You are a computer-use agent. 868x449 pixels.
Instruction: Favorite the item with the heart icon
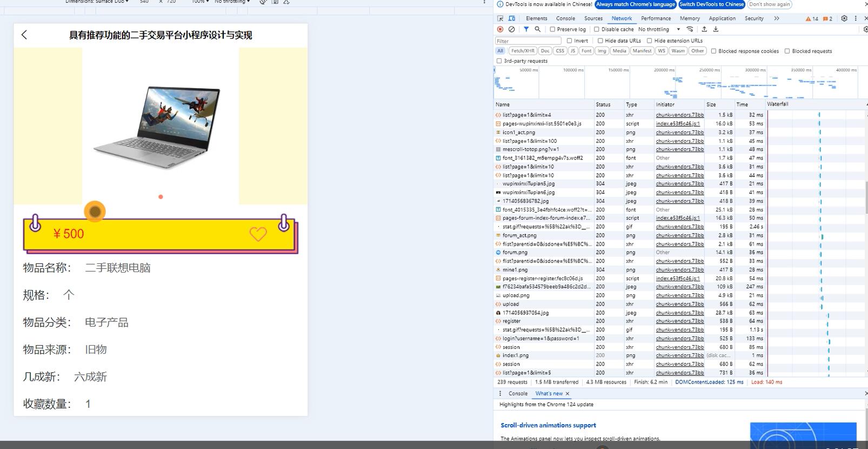click(258, 234)
